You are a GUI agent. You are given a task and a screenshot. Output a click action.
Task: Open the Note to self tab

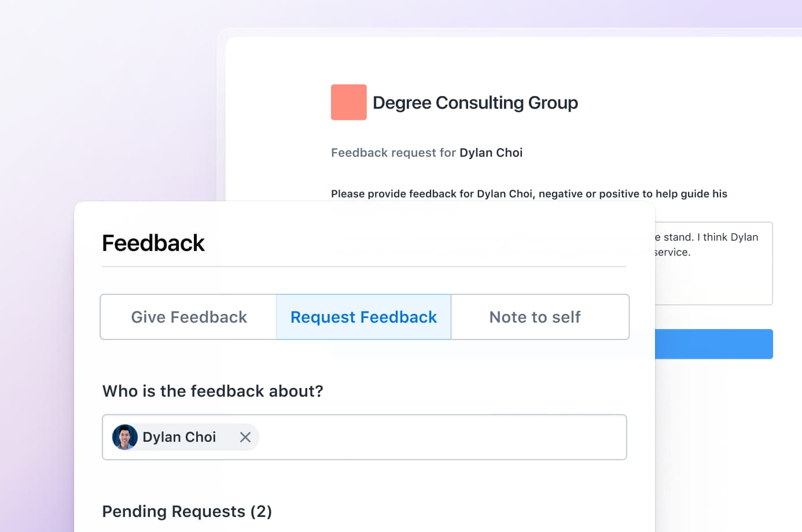tap(535, 317)
